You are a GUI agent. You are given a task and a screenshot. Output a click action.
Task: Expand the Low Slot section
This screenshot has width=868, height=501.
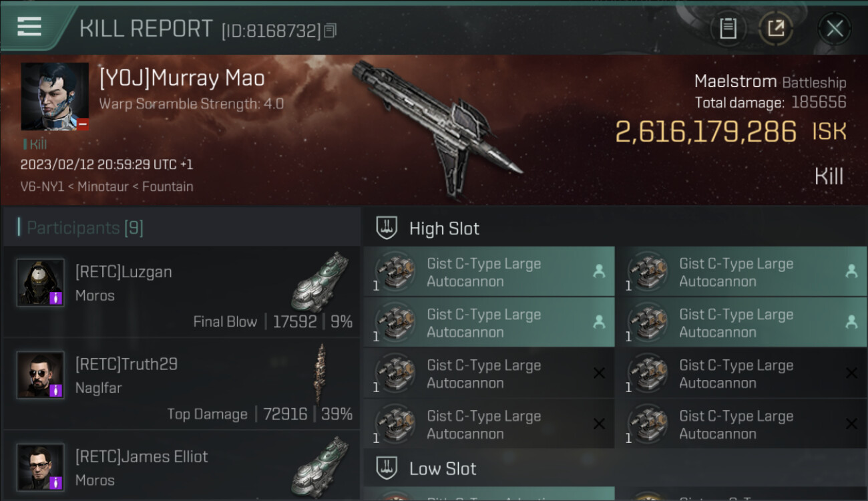443,468
